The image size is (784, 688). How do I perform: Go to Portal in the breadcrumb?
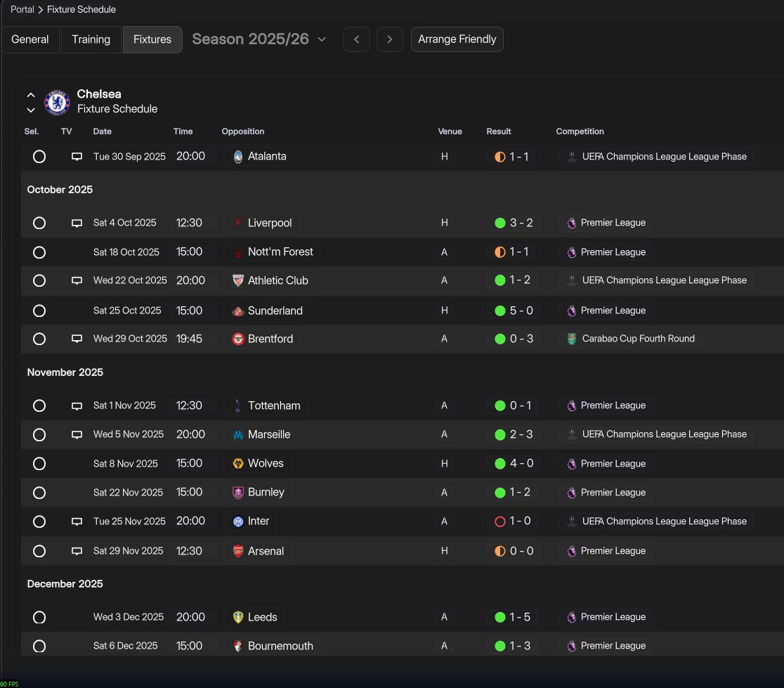(x=22, y=10)
